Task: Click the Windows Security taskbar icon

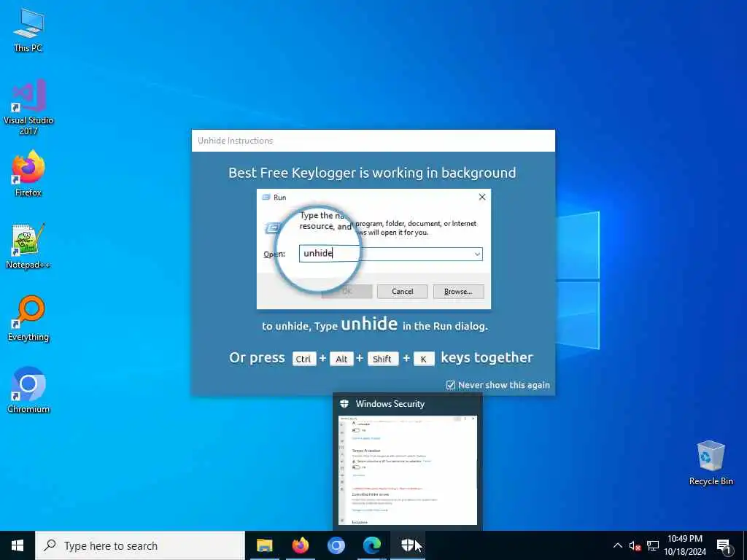Action: (408, 545)
